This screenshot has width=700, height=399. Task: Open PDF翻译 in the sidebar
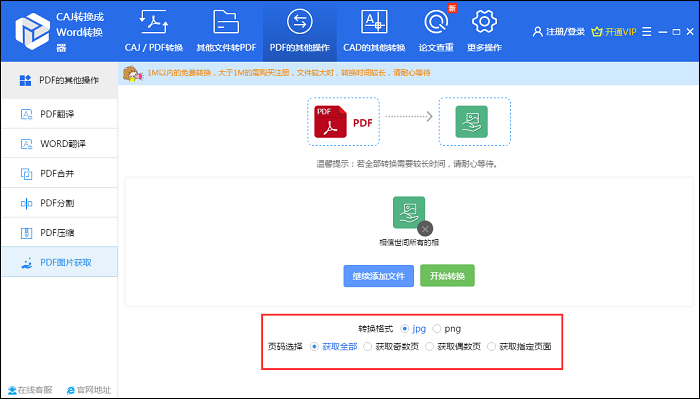pos(60,114)
